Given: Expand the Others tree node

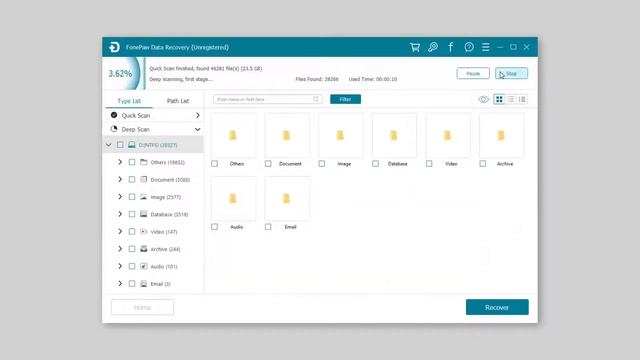Looking at the screenshot, I should [x=120, y=162].
